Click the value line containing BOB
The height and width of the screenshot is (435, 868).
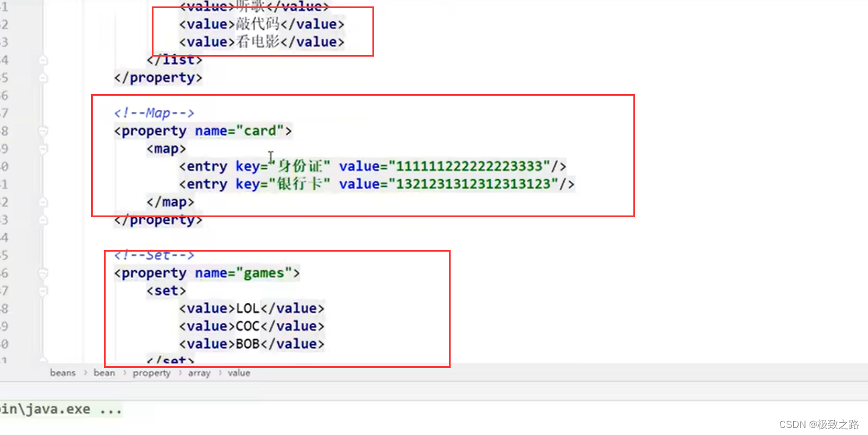pos(252,344)
